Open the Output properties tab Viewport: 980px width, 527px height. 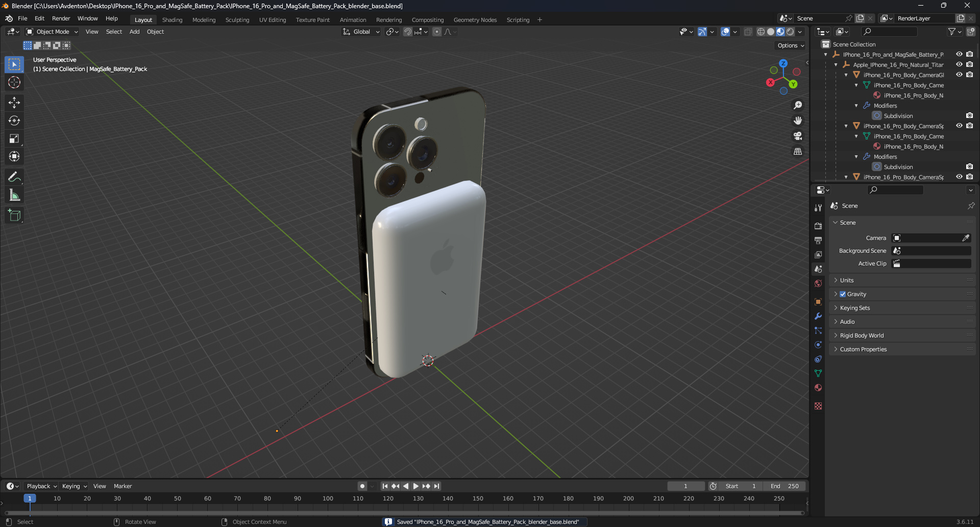click(x=818, y=240)
